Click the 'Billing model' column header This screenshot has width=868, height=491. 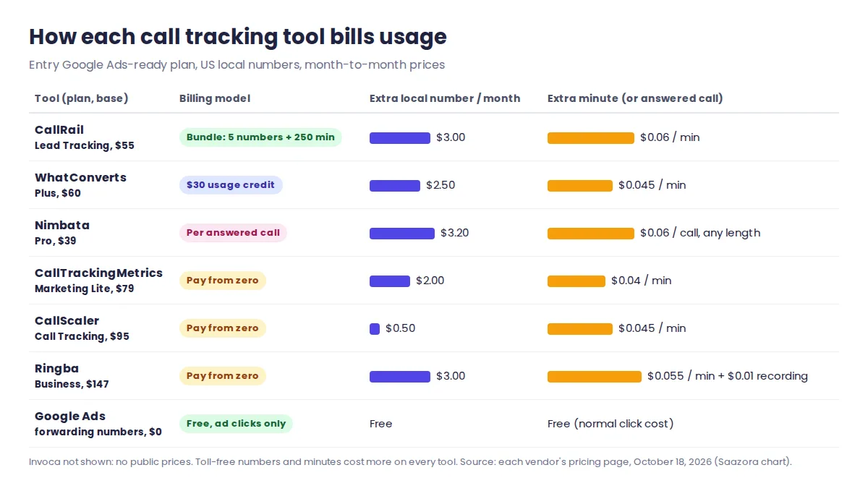tap(215, 98)
